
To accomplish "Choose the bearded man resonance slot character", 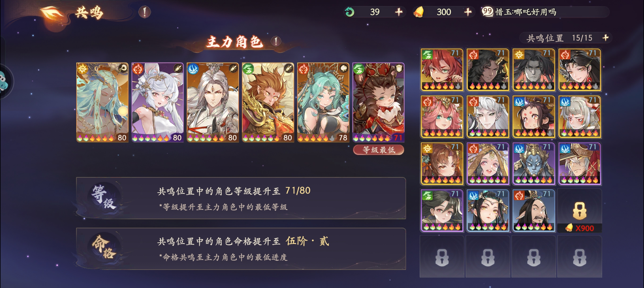I will [533, 210].
